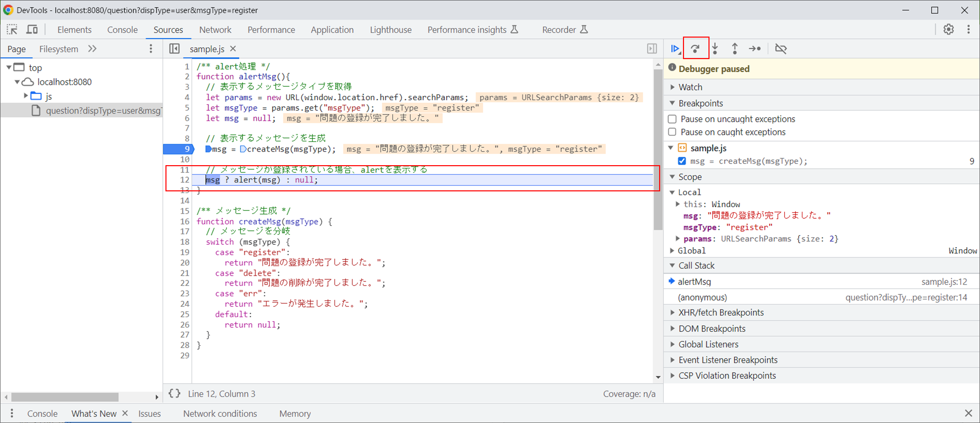The width and height of the screenshot is (980, 423).
Task: Collapse the Scope section
Action: pyautogui.click(x=673, y=177)
